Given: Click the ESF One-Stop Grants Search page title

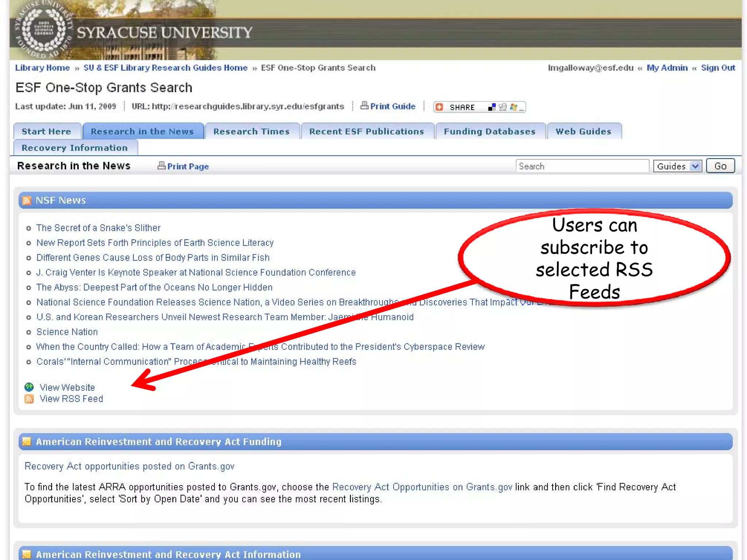Looking at the screenshot, I should 104,88.
